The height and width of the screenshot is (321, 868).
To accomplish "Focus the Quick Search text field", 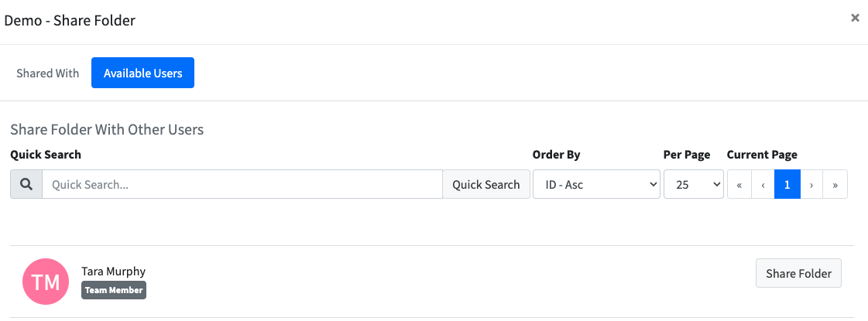I will point(242,184).
